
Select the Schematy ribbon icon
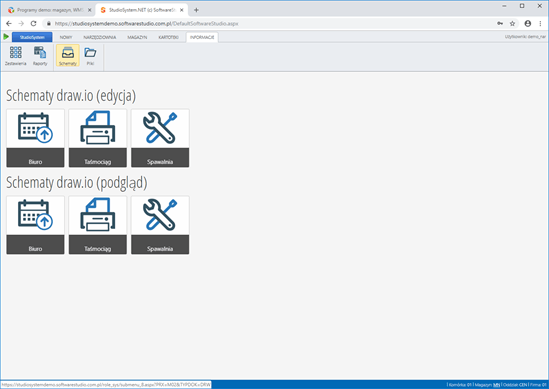[x=68, y=56]
